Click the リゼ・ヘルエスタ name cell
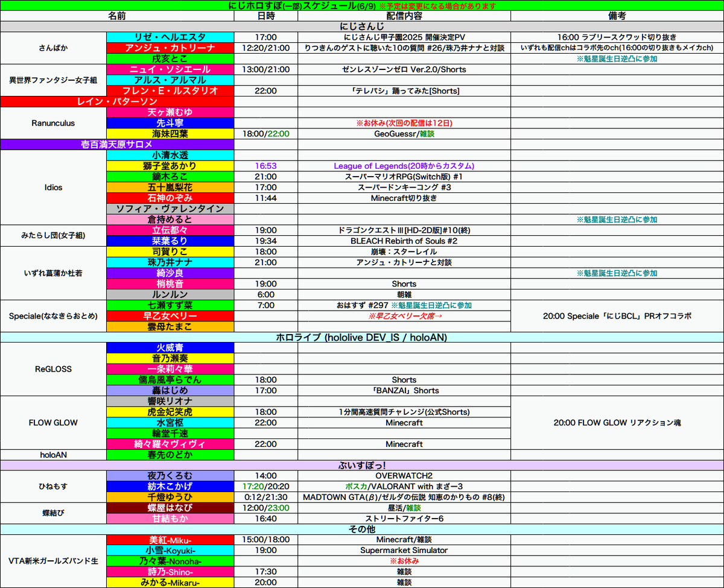This screenshot has width=724, height=588. click(x=170, y=37)
